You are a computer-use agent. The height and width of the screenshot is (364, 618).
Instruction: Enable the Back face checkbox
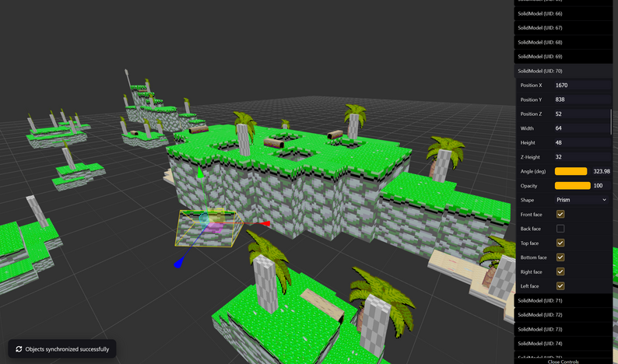(560, 229)
